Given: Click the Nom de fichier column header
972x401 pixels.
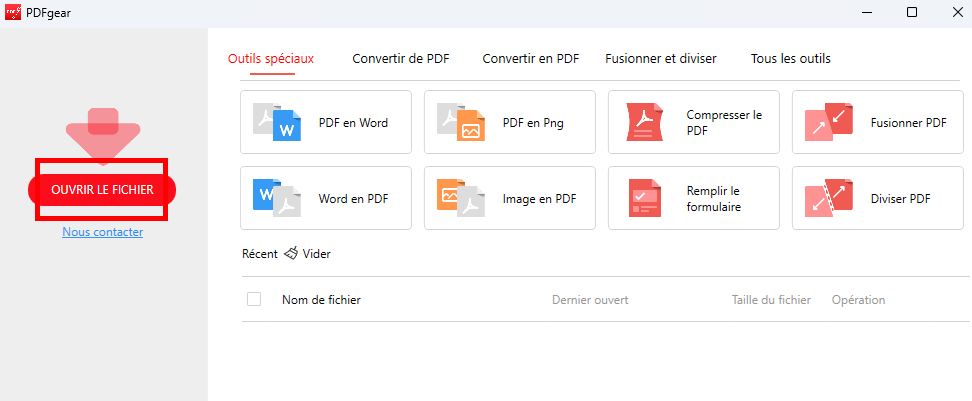Looking at the screenshot, I should click(x=321, y=300).
